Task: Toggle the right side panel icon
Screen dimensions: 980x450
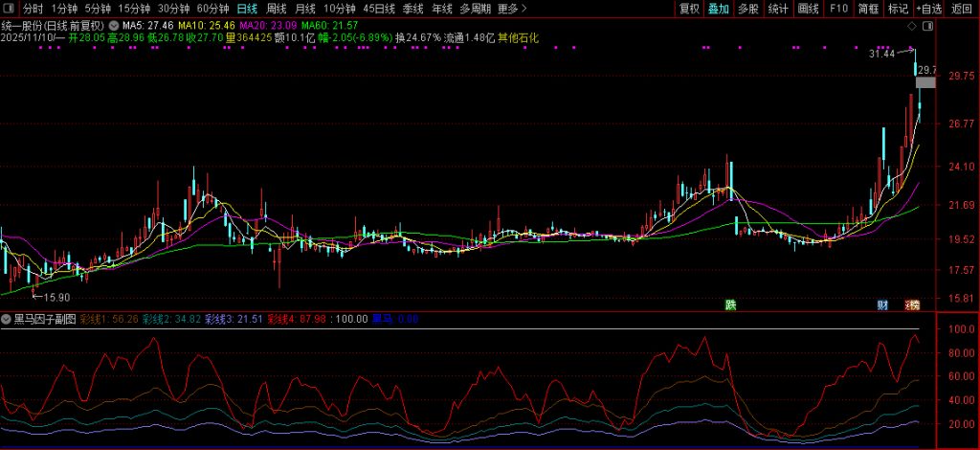Action: [928, 26]
